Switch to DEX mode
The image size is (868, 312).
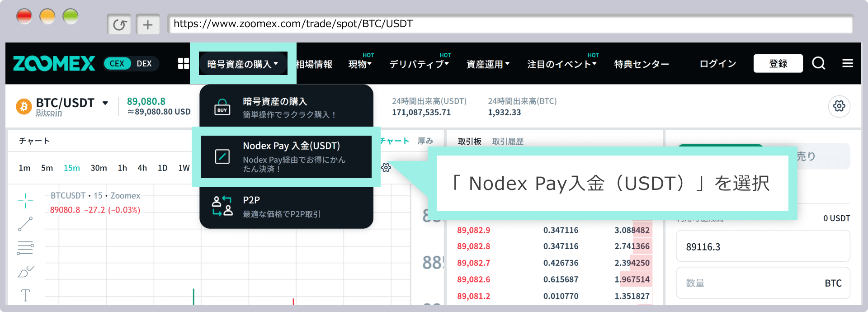(x=144, y=64)
